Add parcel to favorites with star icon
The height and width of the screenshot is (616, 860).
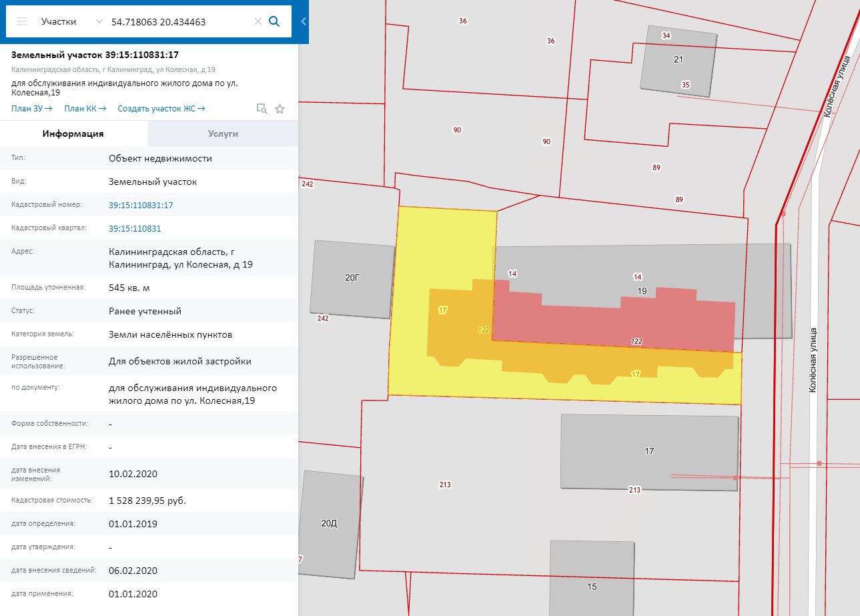[x=280, y=109]
